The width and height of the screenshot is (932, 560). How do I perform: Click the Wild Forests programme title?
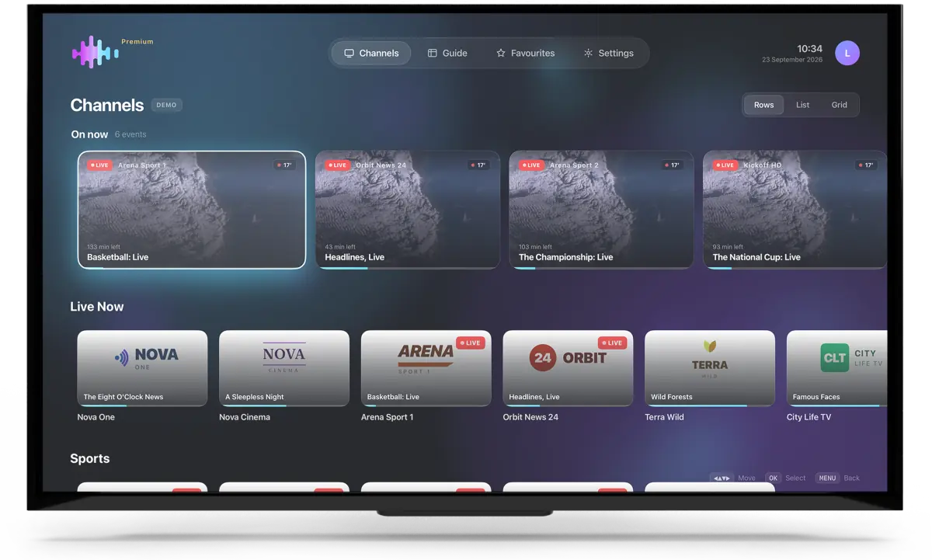click(x=672, y=397)
